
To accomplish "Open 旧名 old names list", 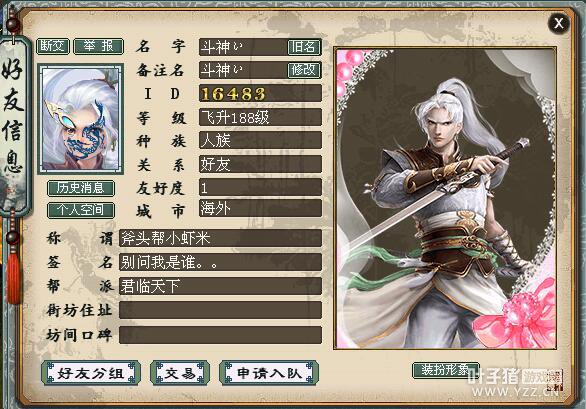I will point(304,47).
